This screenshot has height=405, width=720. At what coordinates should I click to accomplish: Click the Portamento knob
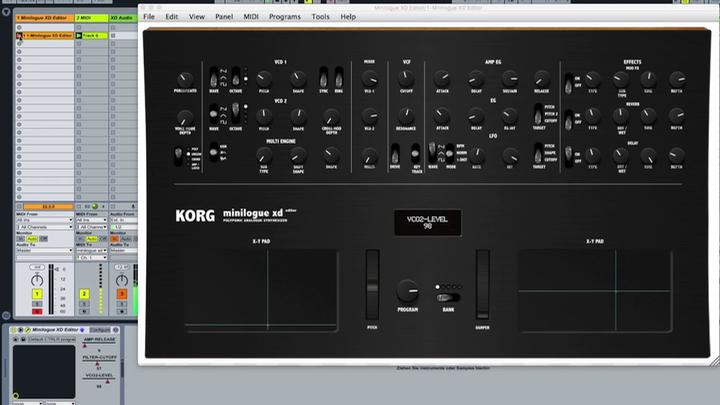pos(185,79)
